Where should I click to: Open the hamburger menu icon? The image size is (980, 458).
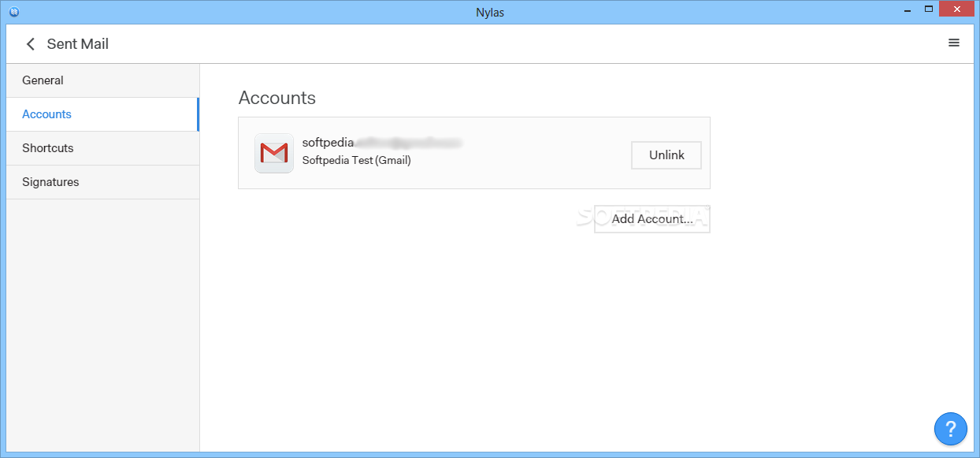[954, 43]
